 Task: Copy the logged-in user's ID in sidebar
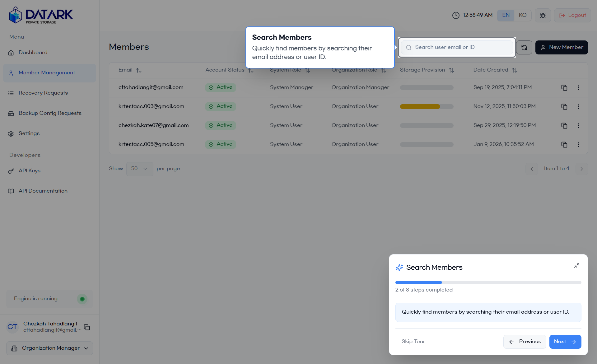point(87,327)
